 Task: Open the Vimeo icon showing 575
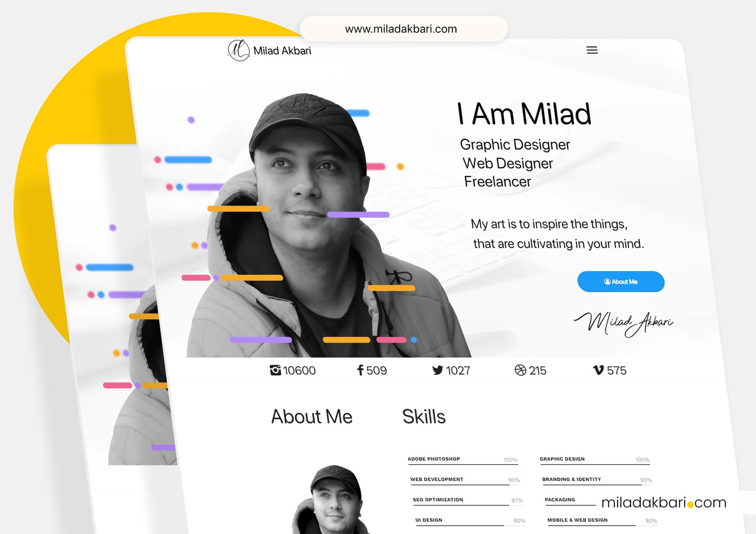[598, 370]
